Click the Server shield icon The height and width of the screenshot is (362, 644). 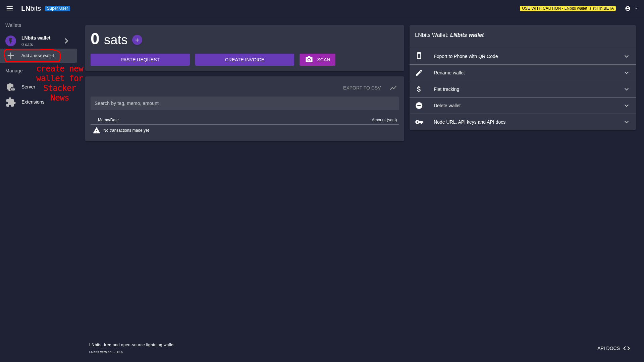[11, 87]
